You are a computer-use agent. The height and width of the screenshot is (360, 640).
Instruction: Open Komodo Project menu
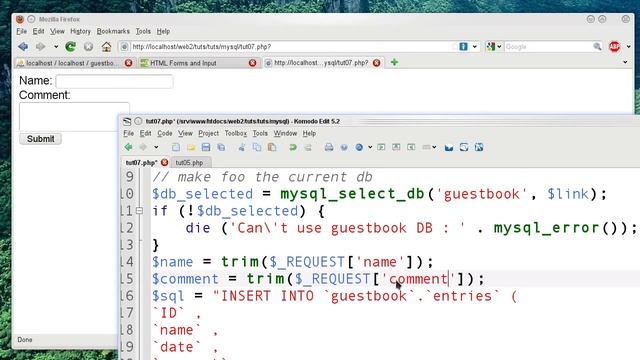click(x=209, y=133)
